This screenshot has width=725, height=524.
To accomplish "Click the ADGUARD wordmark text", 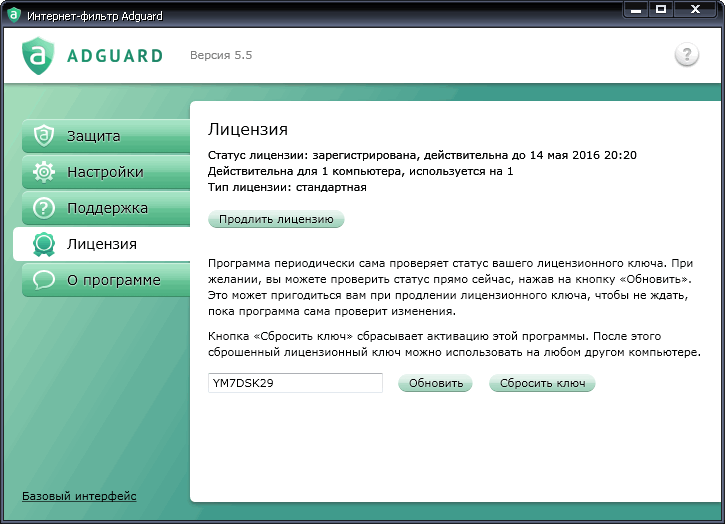I will pyautogui.click(x=115, y=56).
